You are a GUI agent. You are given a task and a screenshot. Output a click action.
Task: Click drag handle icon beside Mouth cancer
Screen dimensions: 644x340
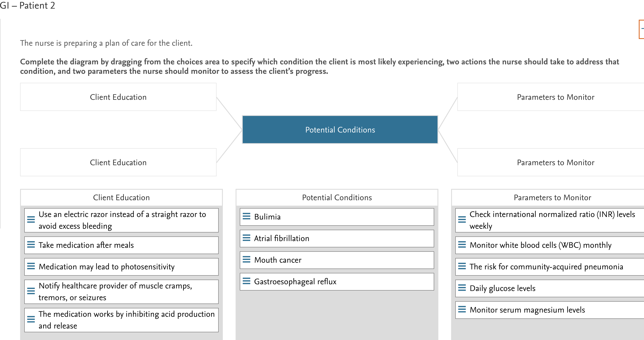(246, 260)
